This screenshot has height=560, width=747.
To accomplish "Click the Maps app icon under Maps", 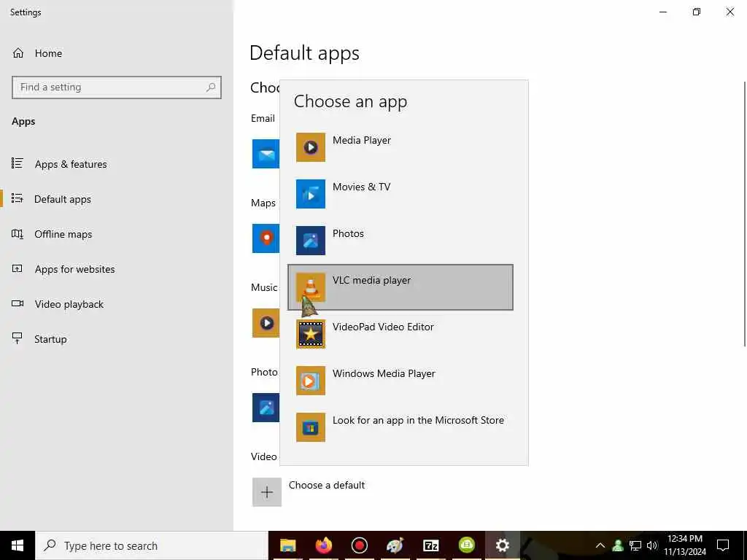I will pyautogui.click(x=266, y=238).
